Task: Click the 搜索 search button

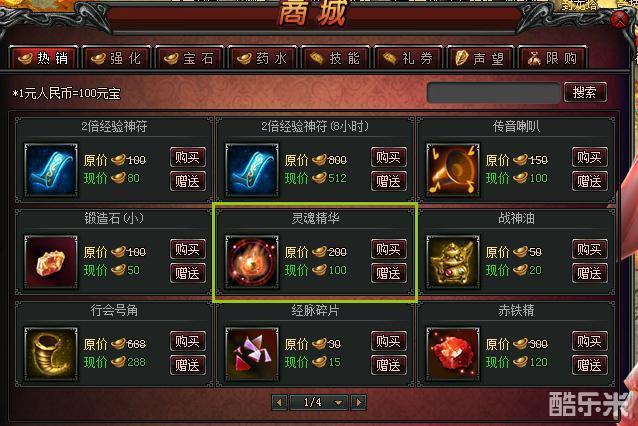Action: [585, 92]
